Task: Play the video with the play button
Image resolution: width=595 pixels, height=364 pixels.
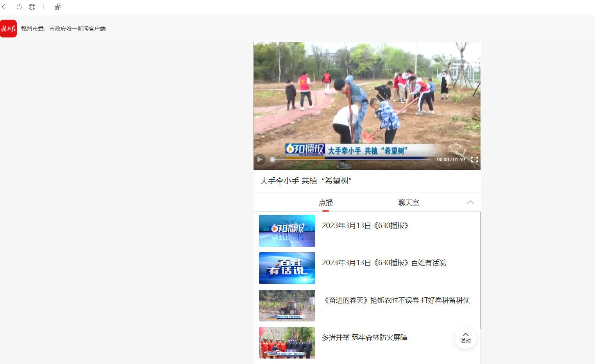Action: [x=260, y=159]
